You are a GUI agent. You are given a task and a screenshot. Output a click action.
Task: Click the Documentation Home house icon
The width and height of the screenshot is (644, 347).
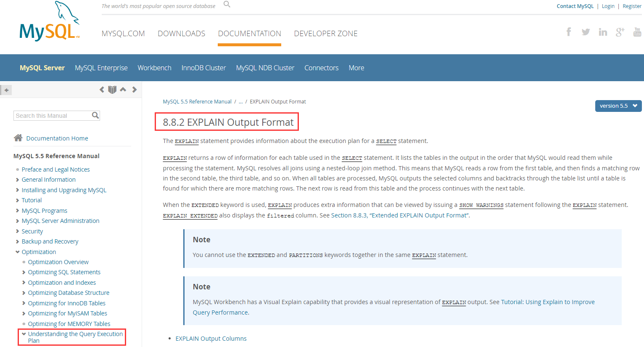pos(18,138)
